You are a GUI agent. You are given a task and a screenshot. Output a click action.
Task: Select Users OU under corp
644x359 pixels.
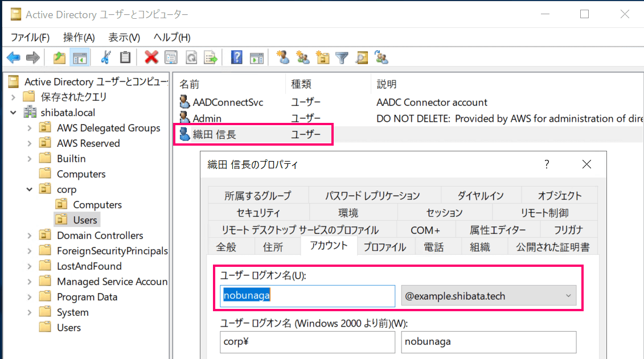coord(77,220)
